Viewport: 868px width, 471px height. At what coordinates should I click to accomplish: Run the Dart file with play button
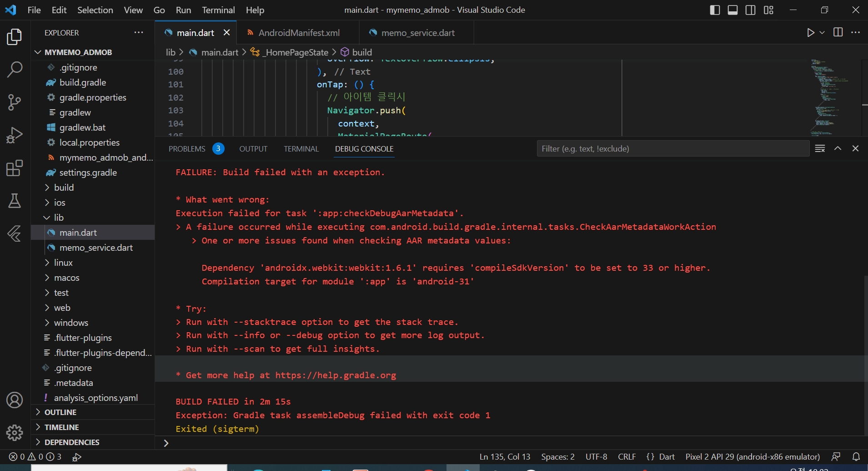click(810, 32)
